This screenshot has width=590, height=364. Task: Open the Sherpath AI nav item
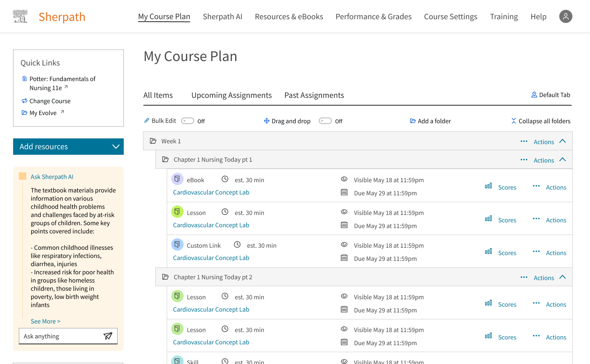click(222, 16)
